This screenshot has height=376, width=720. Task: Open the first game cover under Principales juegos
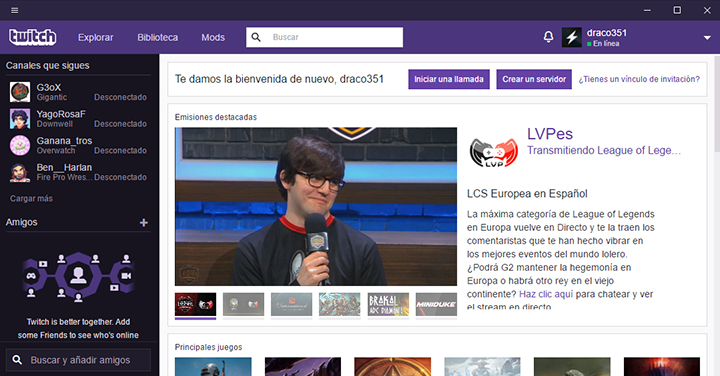coord(213,367)
